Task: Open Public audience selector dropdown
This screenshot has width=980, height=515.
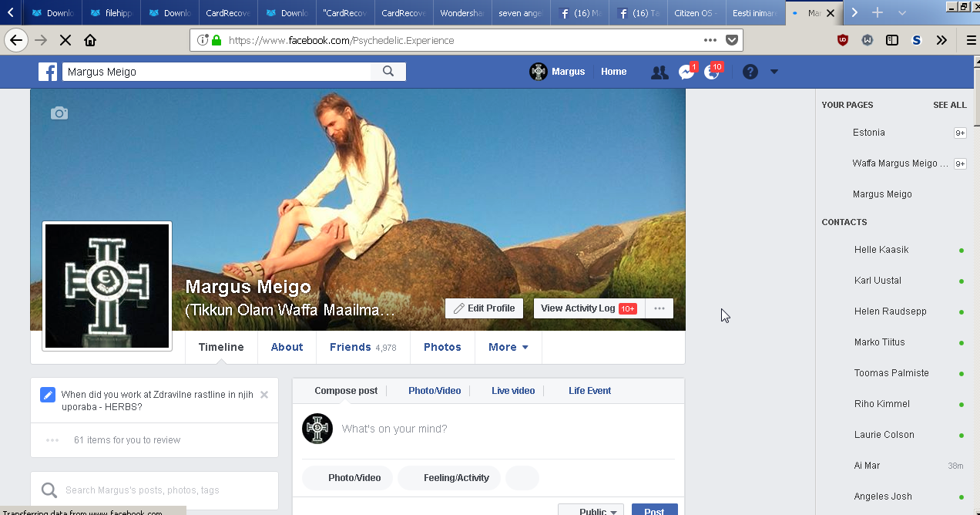Action: (591, 511)
